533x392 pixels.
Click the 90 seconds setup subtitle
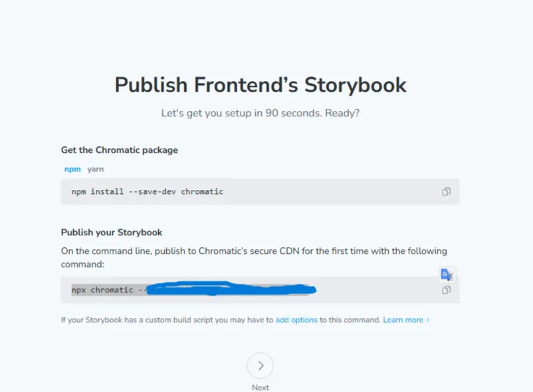pos(261,113)
